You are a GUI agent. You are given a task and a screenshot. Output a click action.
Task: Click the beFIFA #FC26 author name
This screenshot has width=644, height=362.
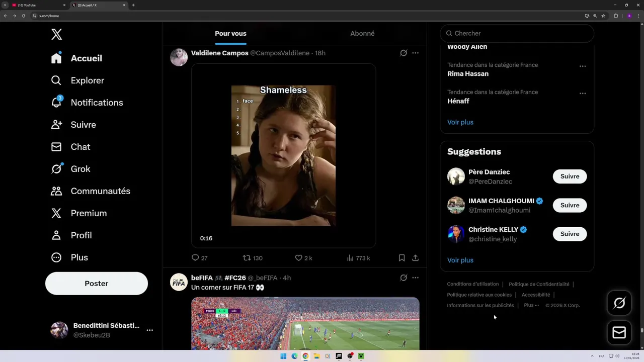pos(218,278)
